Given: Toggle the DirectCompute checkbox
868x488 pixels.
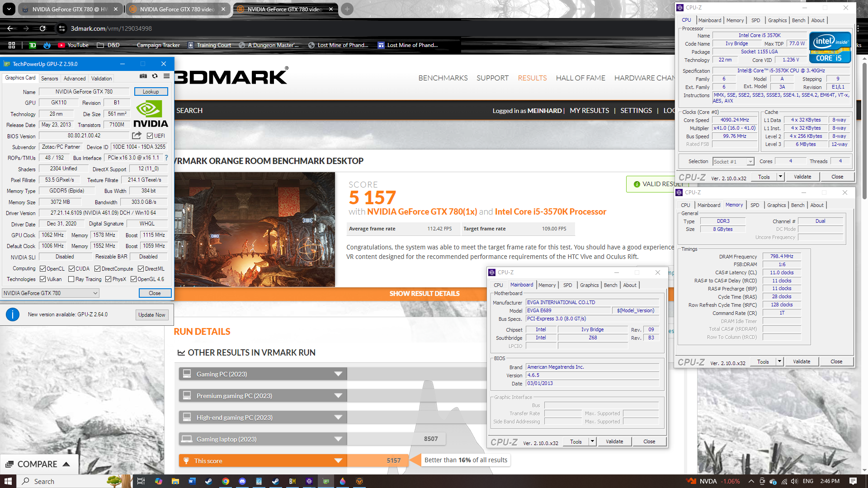Looking at the screenshot, I should click(x=97, y=269).
